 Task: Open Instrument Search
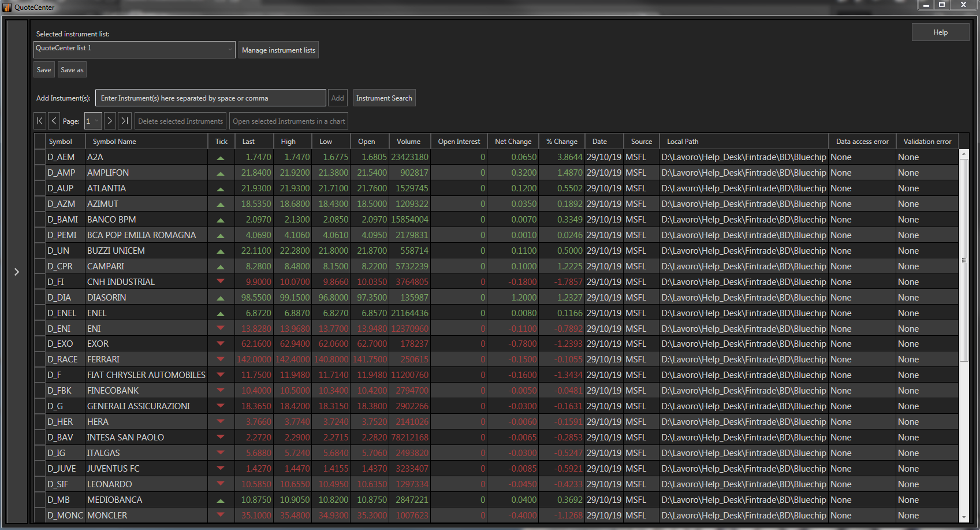tap(384, 98)
